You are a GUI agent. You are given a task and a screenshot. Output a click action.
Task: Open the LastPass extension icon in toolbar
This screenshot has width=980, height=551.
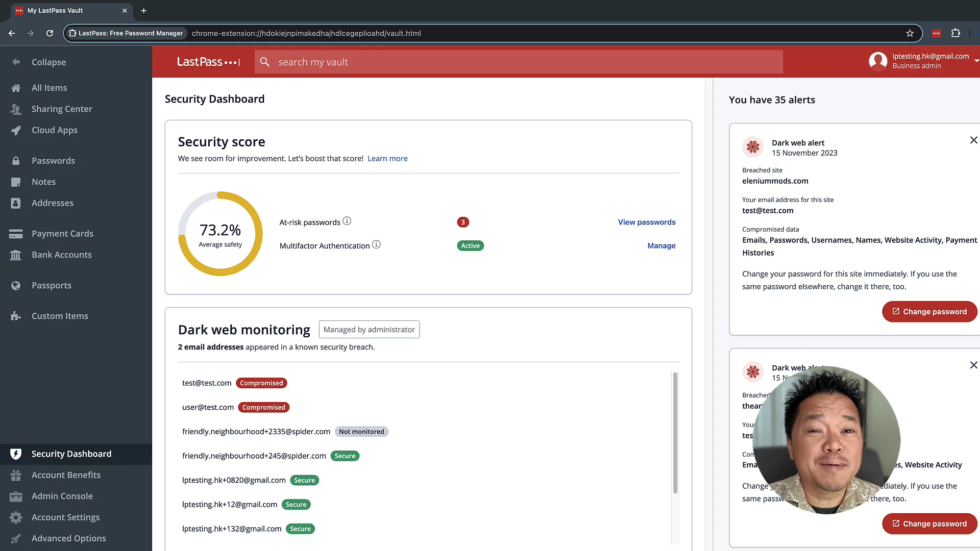coord(936,33)
